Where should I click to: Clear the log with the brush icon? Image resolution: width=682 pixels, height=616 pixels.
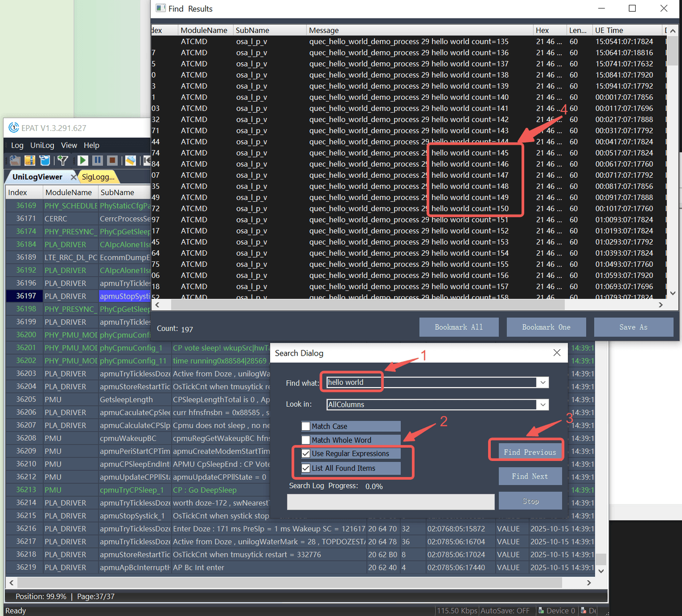(x=130, y=160)
